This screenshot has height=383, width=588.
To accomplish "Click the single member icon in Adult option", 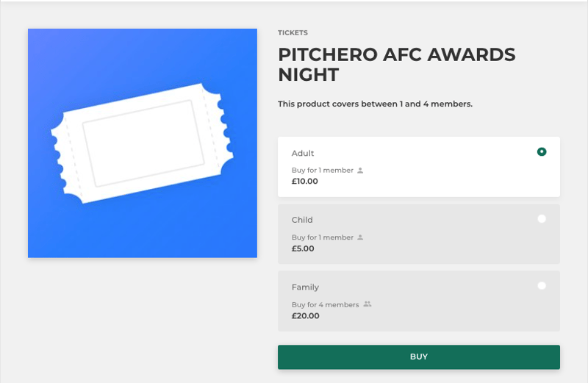I will coord(360,171).
